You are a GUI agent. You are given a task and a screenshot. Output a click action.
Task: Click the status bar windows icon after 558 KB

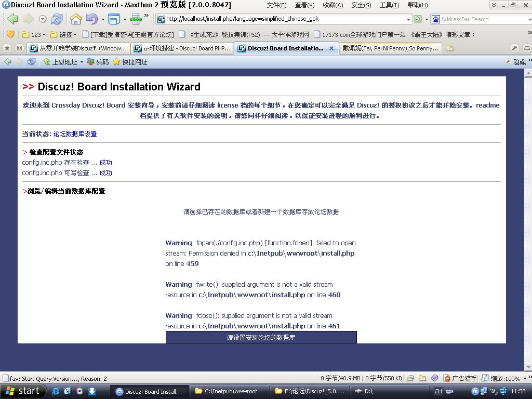pyautogui.click(x=410, y=378)
